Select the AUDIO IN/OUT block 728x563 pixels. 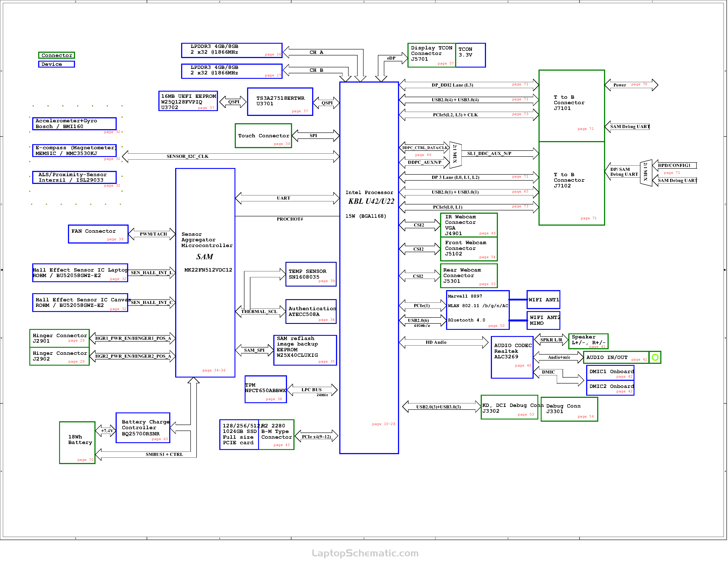pos(616,357)
